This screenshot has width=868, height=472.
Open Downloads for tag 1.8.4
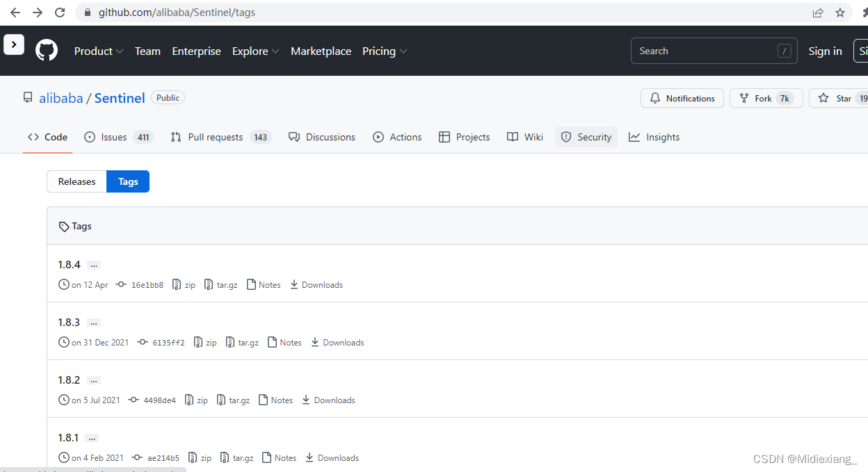[316, 285]
